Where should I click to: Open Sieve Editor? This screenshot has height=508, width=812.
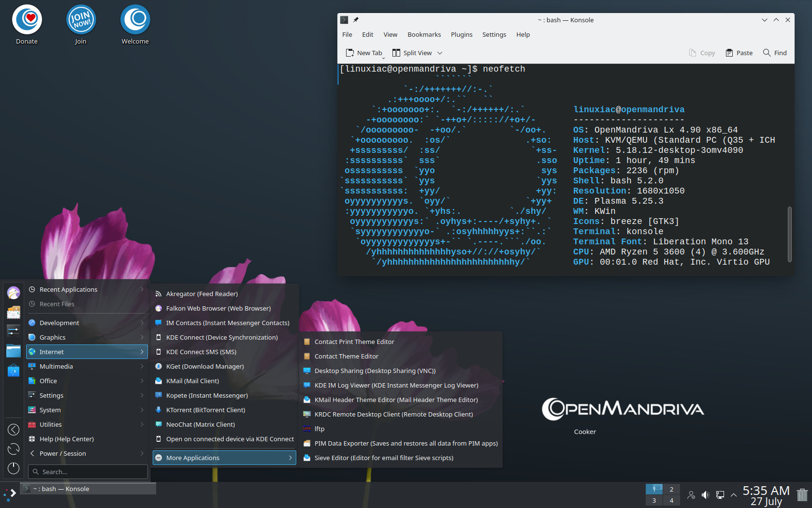click(x=401, y=458)
